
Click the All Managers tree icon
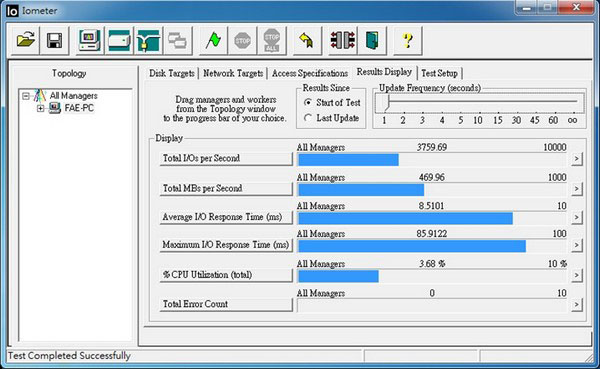tap(40, 95)
